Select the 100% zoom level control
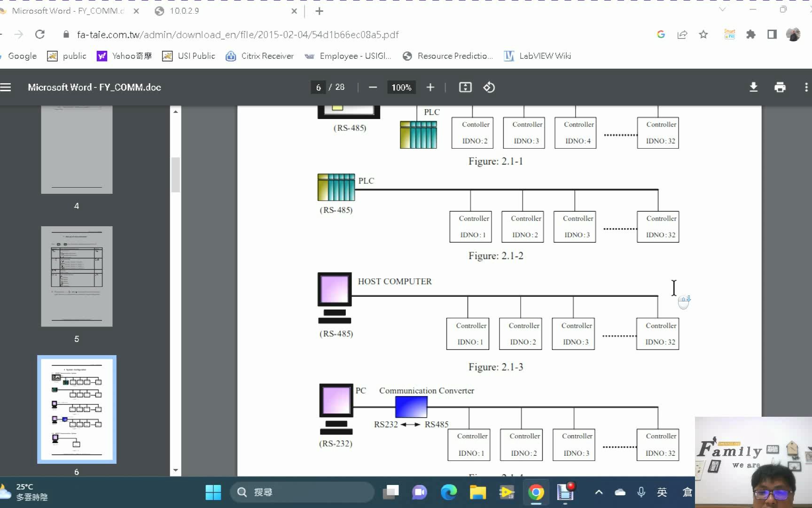 (x=401, y=87)
